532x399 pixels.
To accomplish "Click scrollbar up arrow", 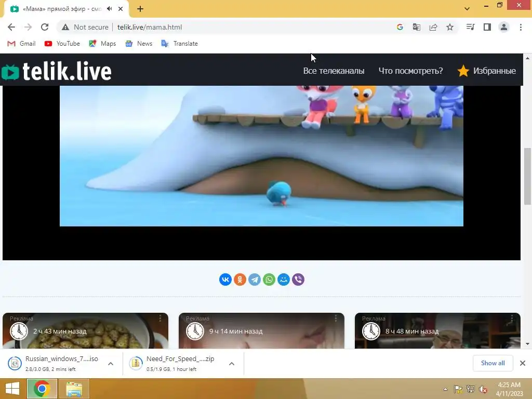I will coord(527,58).
